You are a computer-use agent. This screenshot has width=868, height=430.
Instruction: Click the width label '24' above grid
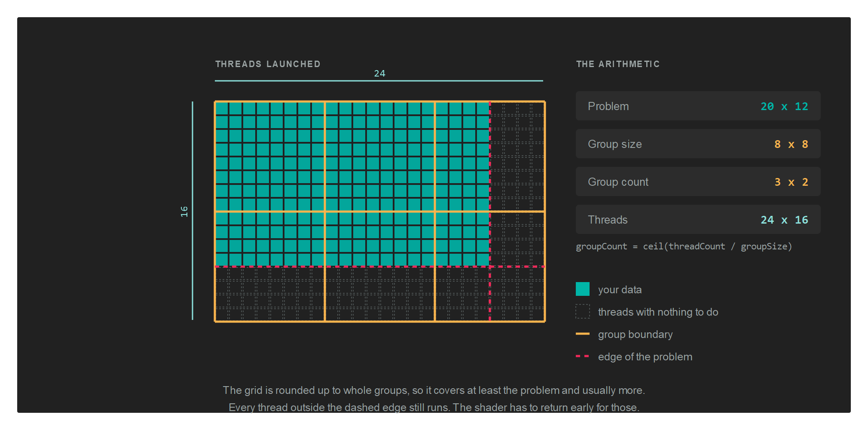379,74
